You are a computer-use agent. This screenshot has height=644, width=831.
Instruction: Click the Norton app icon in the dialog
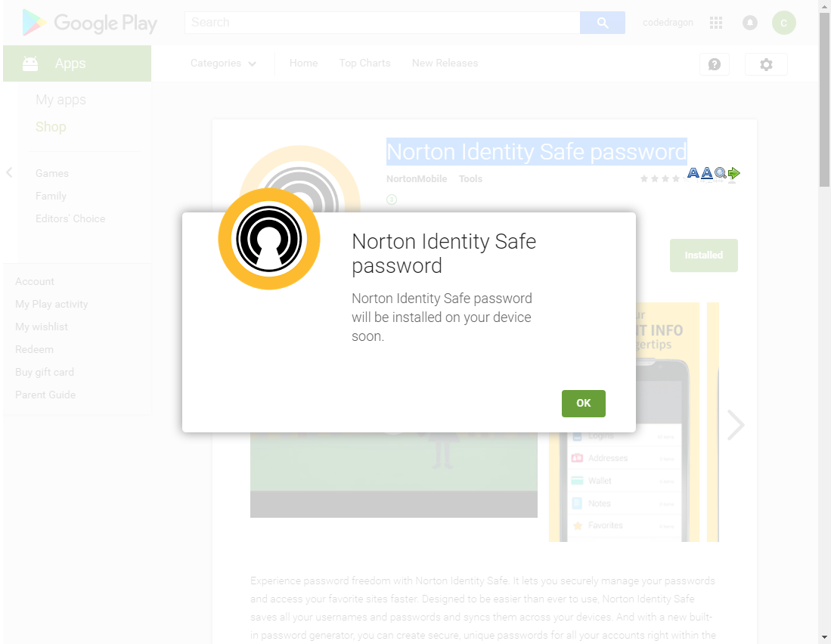point(269,239)
